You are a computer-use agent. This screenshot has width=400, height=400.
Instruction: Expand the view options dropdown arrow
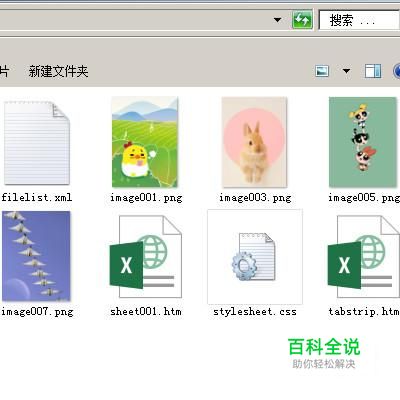346,71
